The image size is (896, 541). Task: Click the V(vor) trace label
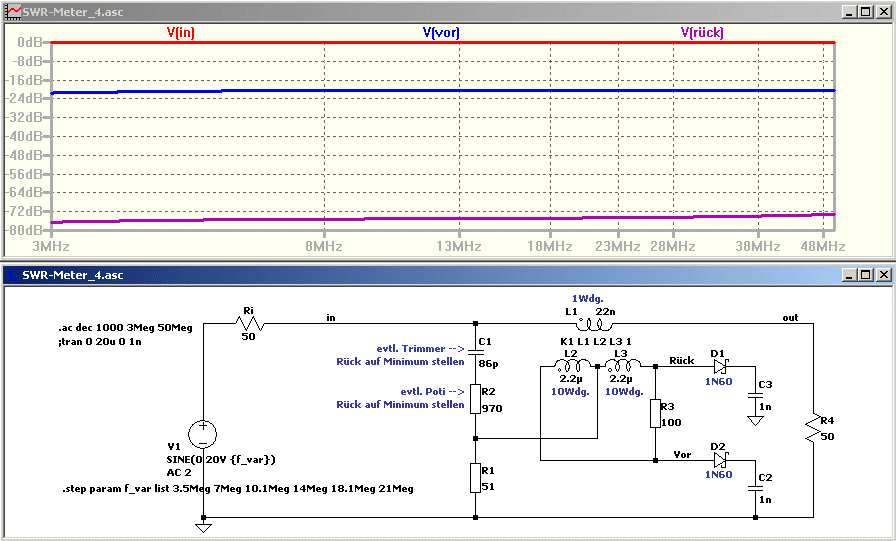(441, 33)
